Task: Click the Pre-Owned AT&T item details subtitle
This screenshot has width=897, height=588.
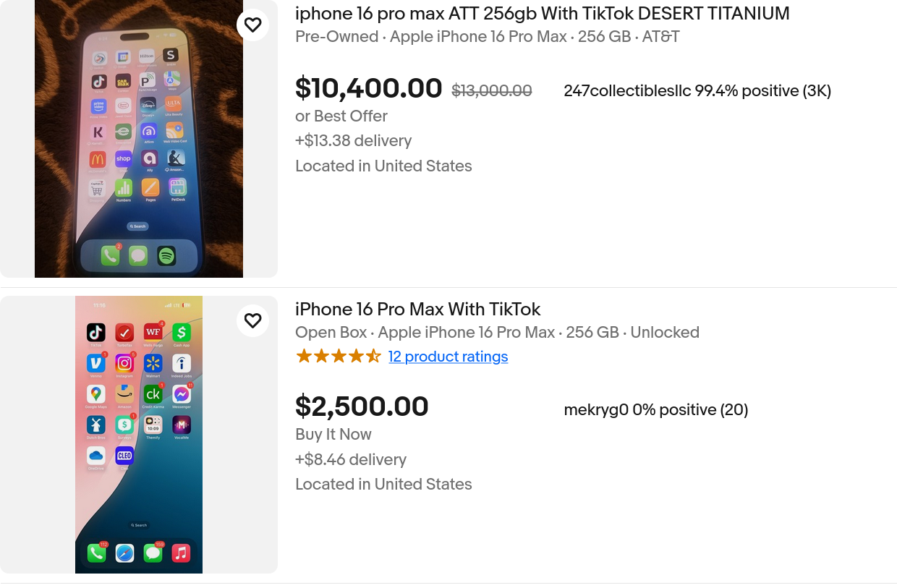Action: (488, 37)
